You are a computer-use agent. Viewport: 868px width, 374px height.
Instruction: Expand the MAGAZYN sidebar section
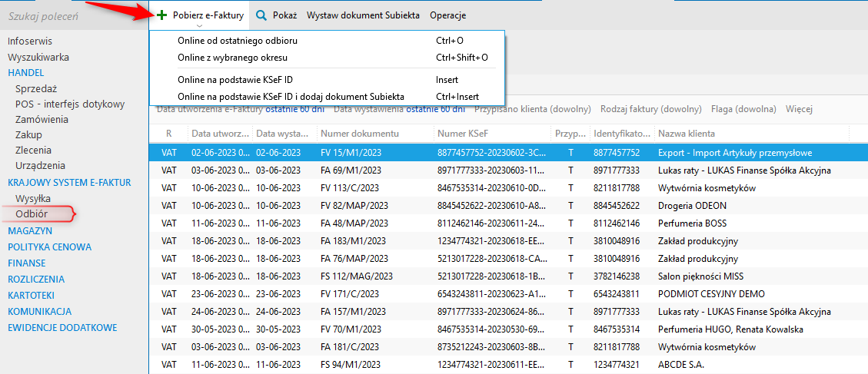click(x=30, y=231)
